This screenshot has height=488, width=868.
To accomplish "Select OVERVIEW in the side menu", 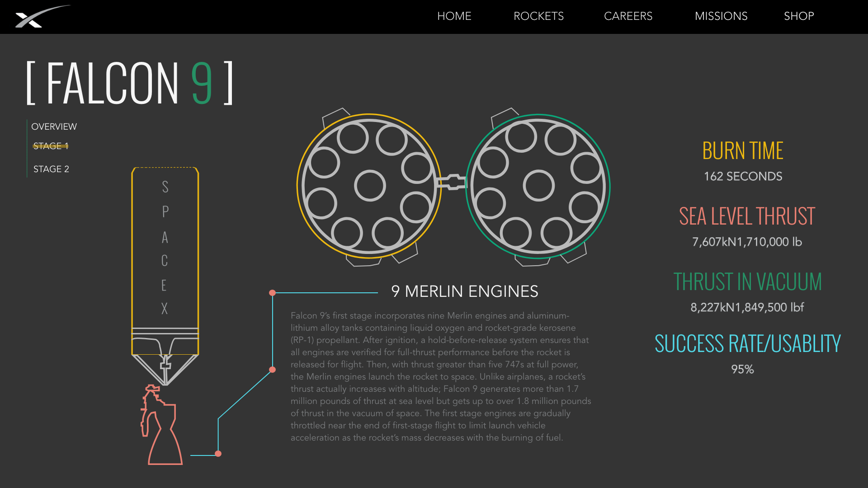I will click(54, 127).
